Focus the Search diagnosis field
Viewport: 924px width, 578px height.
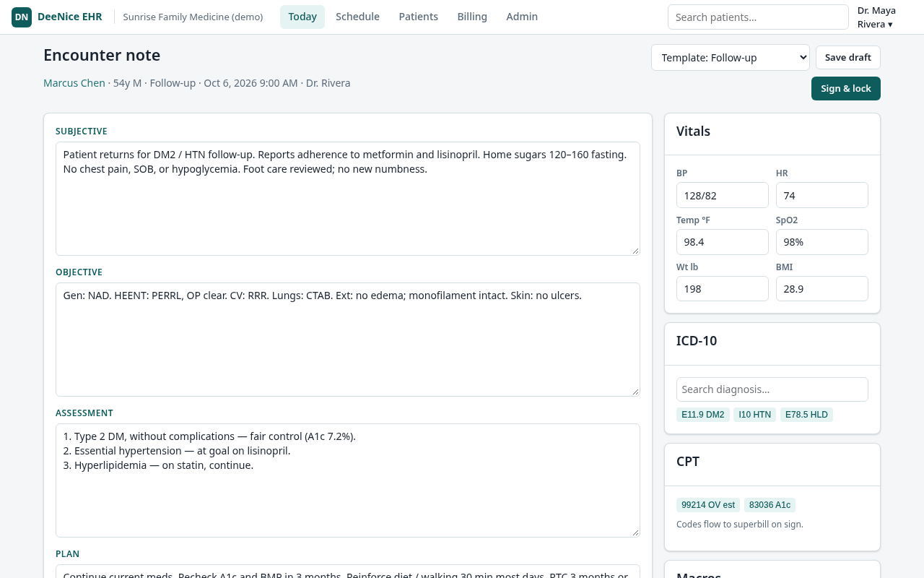(x=772, y=389)
